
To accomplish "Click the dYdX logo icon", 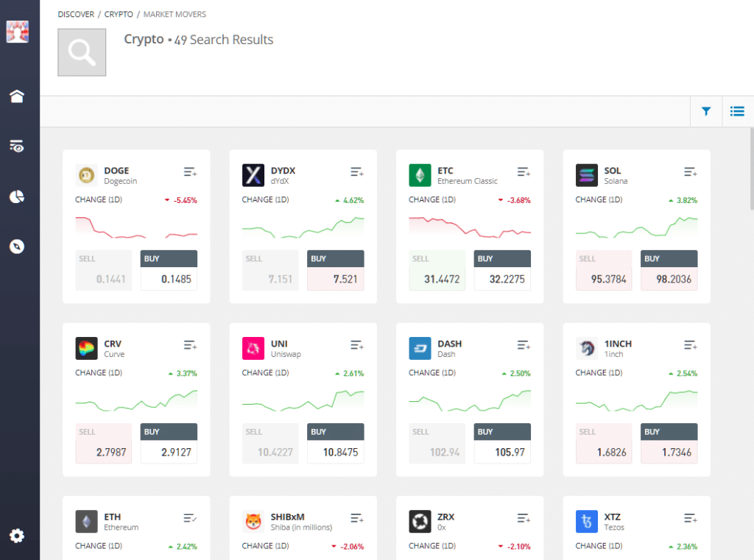I will [253, 175].
